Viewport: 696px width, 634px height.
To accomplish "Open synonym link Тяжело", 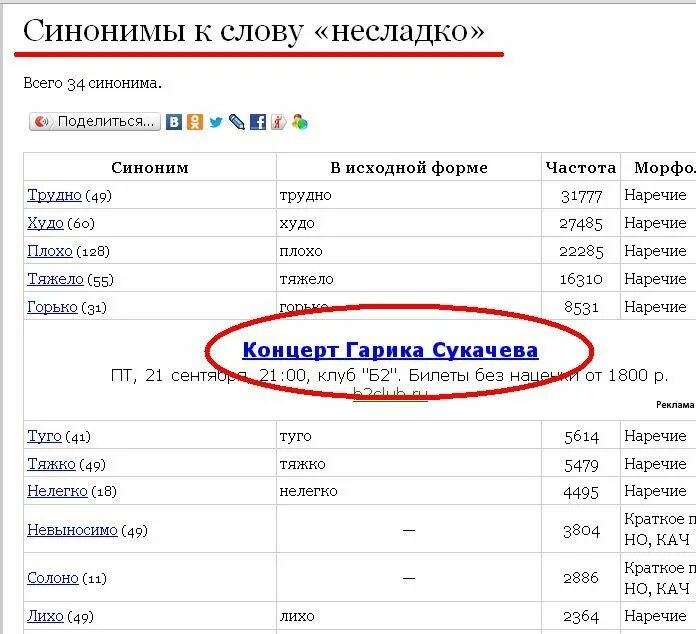I will (x=55, y=279).
